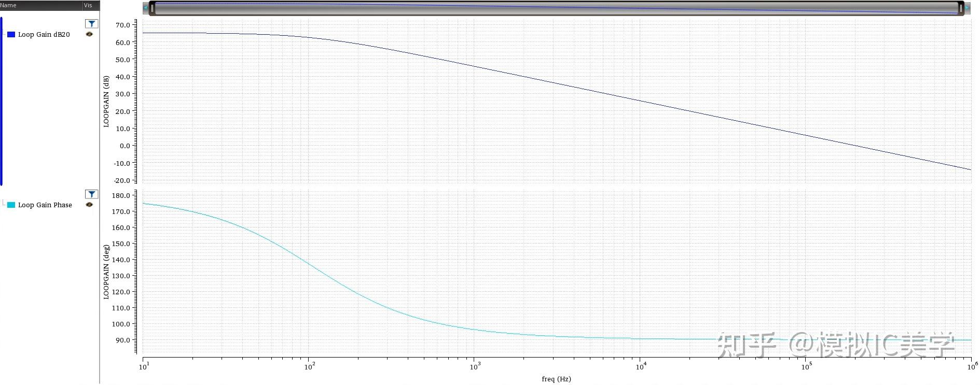
Task: Click the 90.0 tick label on the phase axis
Action: point(123,340)
